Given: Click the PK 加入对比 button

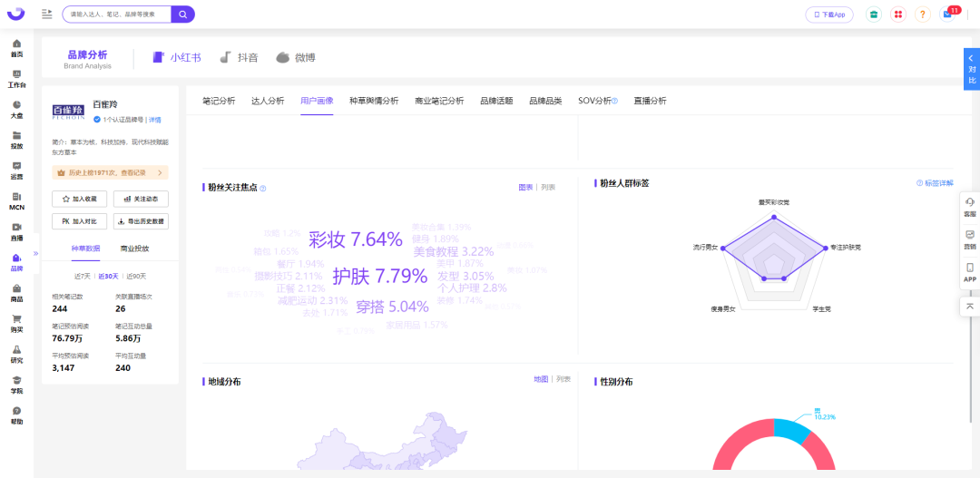Looking at the screenshot, I should pyautogui.click(x=79, y=221).
